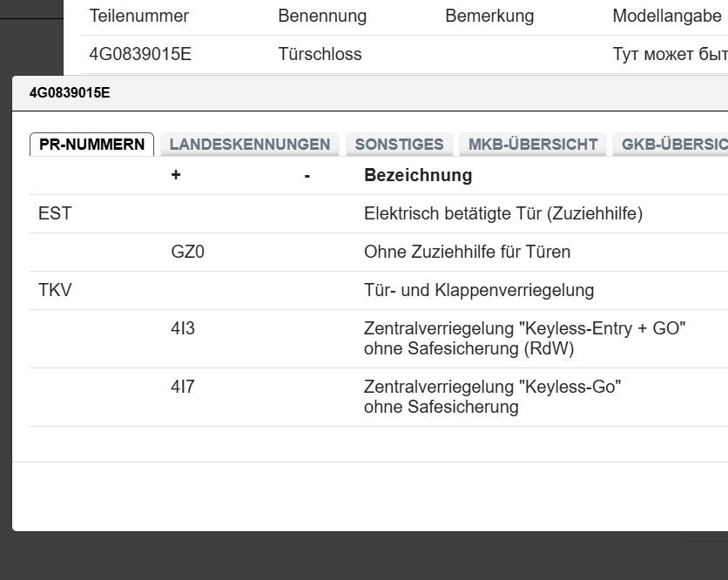
Task: Click the Bezeichnung header in the dialog
Action: [418, 175]
